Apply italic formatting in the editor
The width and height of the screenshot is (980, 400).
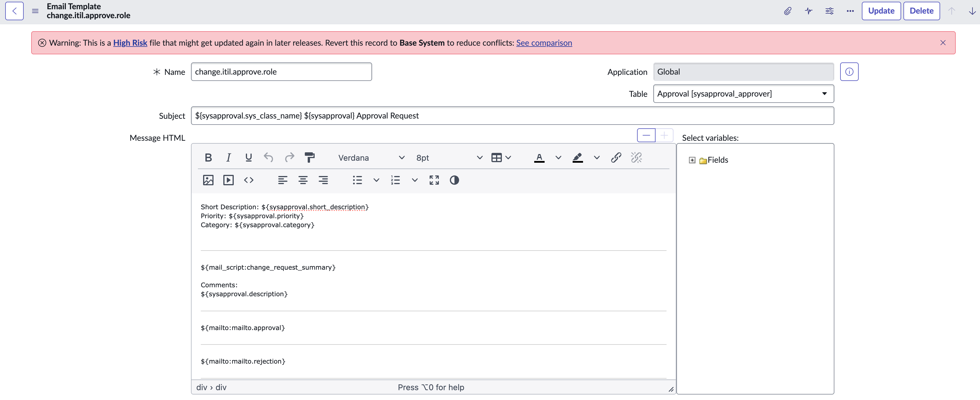point(228,158)
